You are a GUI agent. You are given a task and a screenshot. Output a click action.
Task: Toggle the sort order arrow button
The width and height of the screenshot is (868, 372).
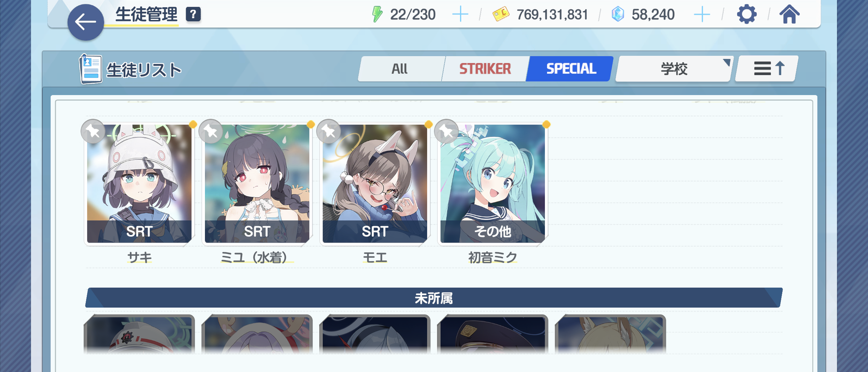[767, 69]
